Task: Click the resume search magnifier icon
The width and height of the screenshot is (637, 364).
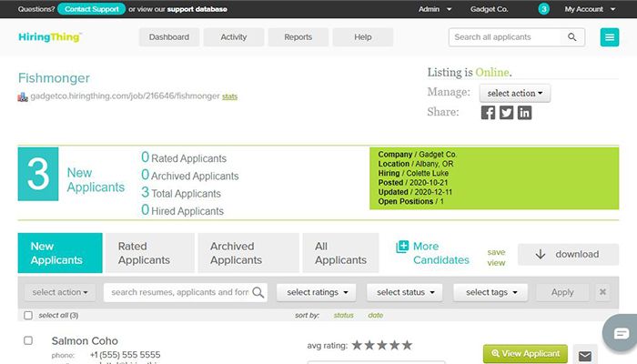Action: point(258,292)
